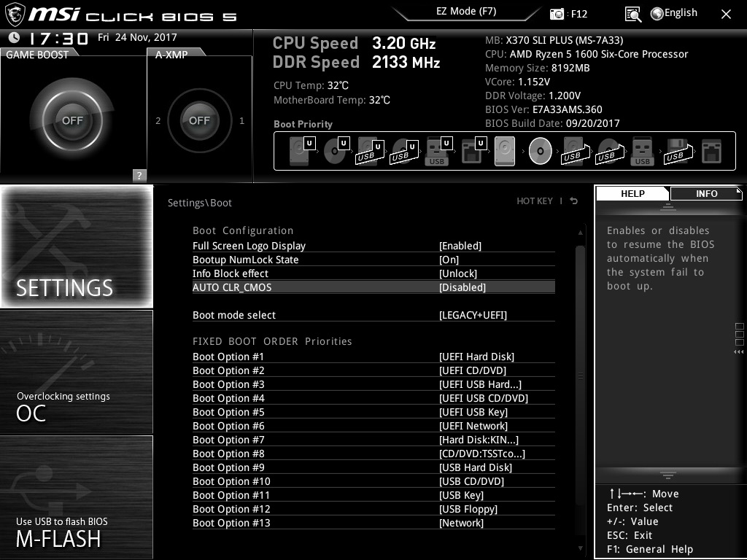Open Info Block effect Unlock option
The width and height of the screenshot is (747, 560).
coord(458,273)
